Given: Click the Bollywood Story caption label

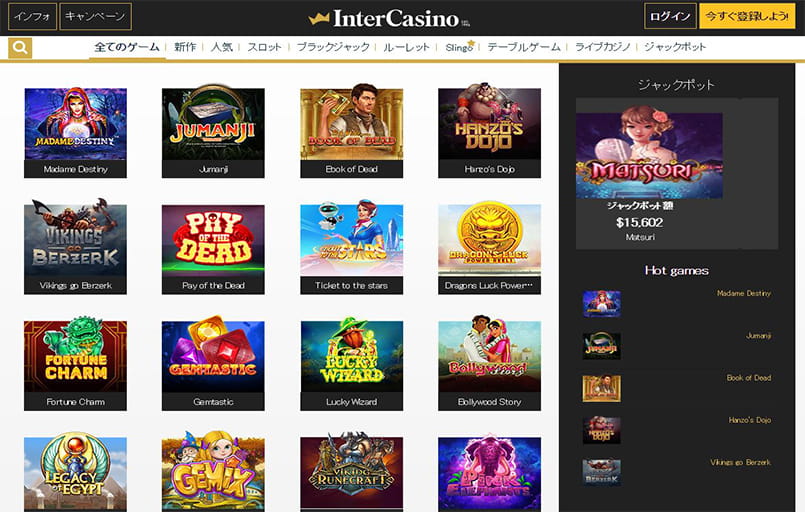Looking at the screenshot, I should point(489,402).
